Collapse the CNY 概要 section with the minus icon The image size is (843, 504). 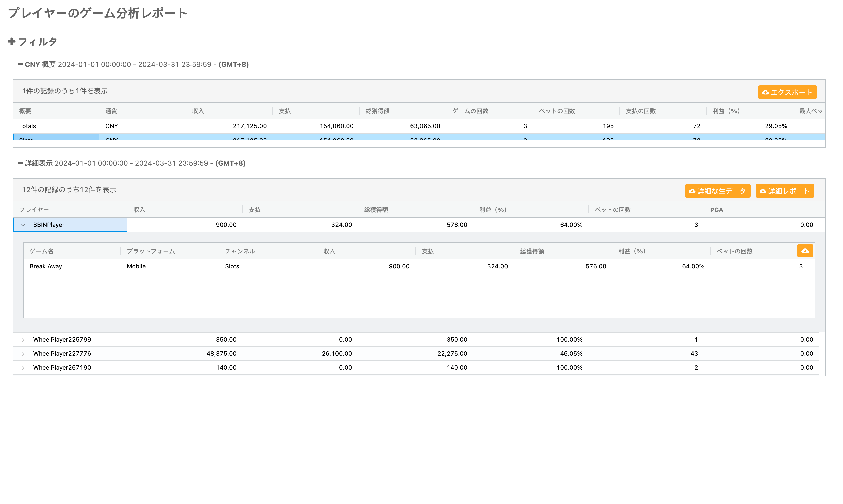20,64
